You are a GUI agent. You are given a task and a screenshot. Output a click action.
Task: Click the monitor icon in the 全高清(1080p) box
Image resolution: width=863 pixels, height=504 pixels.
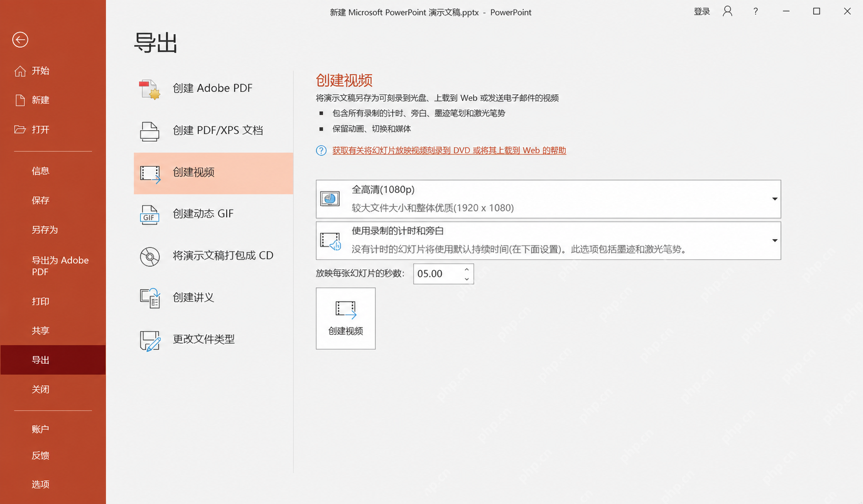click(330, 199)
